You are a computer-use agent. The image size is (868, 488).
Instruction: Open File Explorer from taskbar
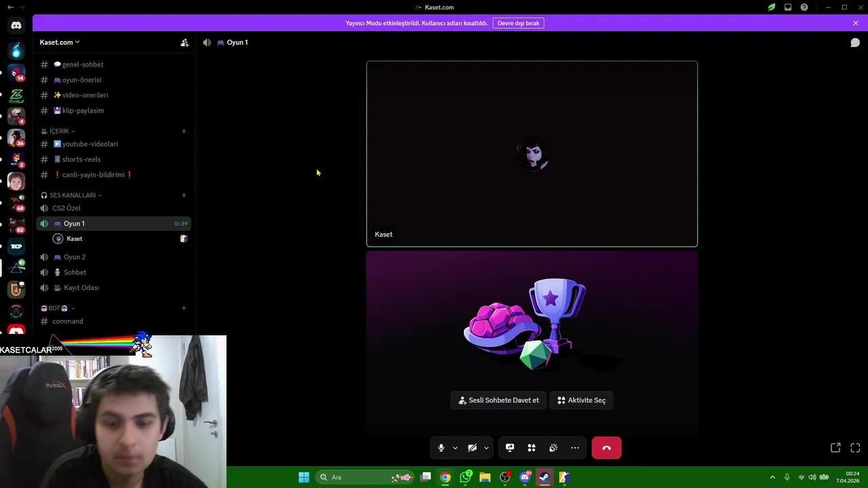tap(485, 477)
